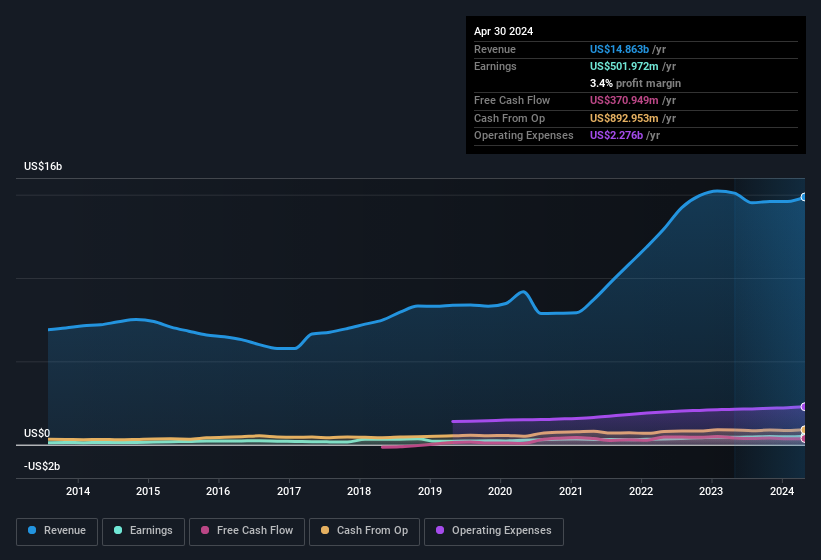Select the Revenue line's end-point marker
The image size is (821, 560).
(x=803, y=197)
